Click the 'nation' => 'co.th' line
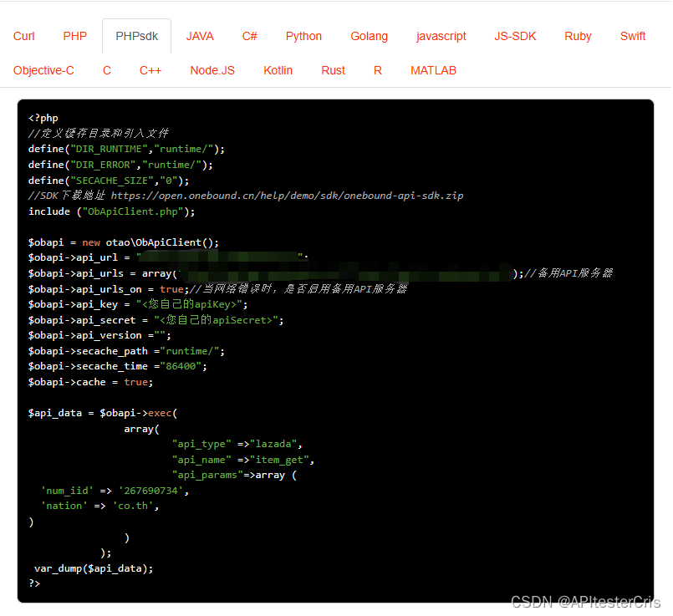This screenshot has height=616, width=673. 100,507
